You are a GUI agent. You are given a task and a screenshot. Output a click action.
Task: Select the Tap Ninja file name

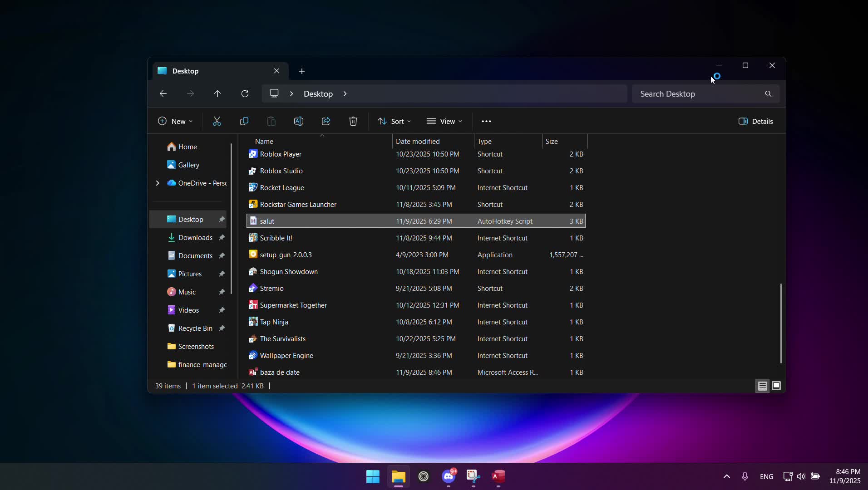coord(274,322)
